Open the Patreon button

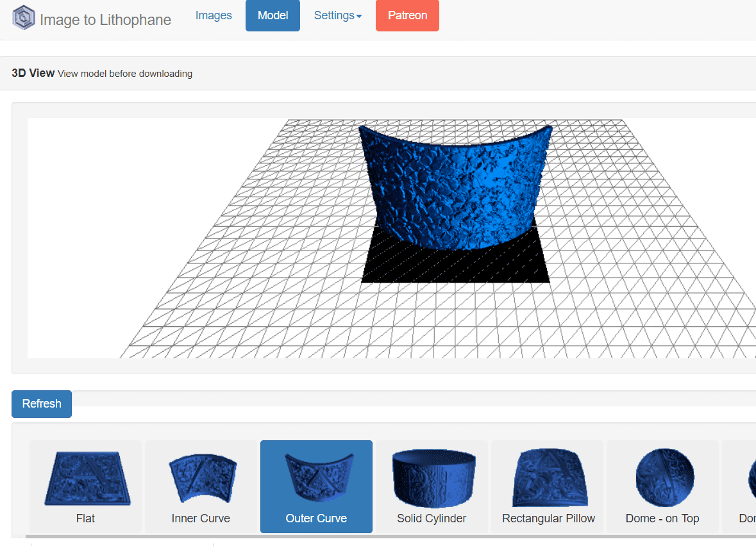tap(407, 15)
